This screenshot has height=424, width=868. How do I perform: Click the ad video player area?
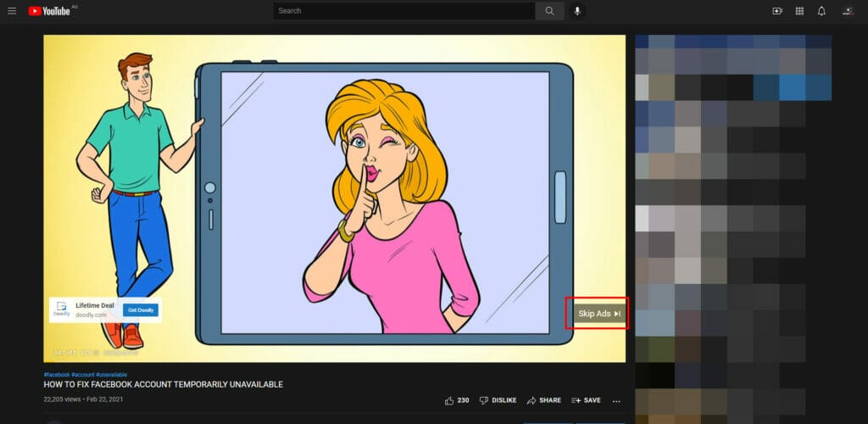click(334, 198)
